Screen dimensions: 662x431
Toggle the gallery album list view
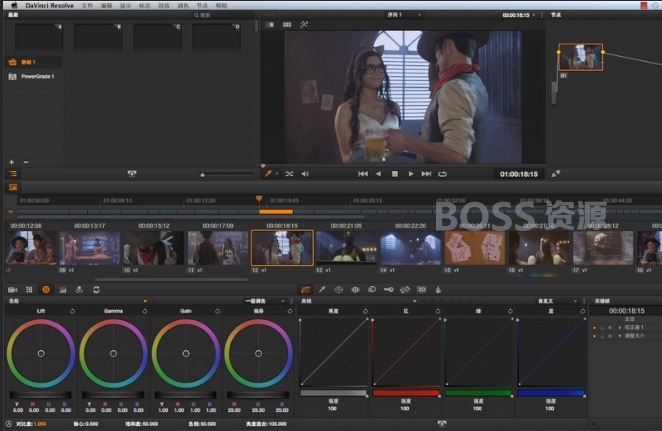pos(13,173)
